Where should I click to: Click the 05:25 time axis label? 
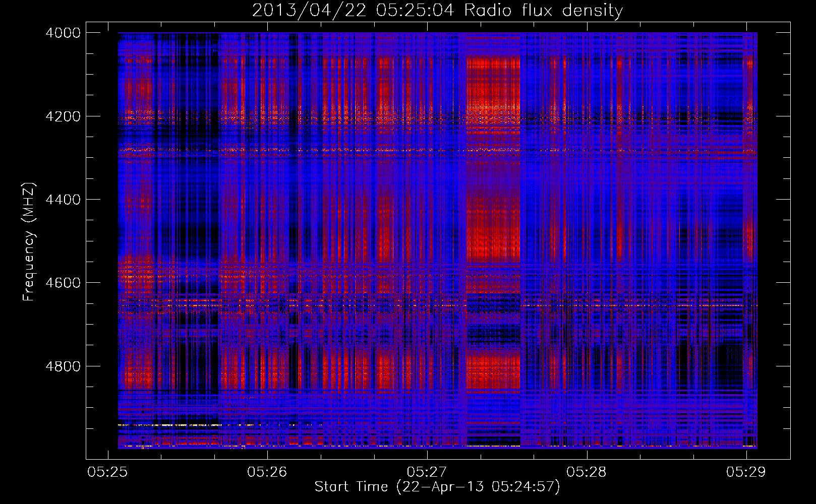[x=107, y=472]
